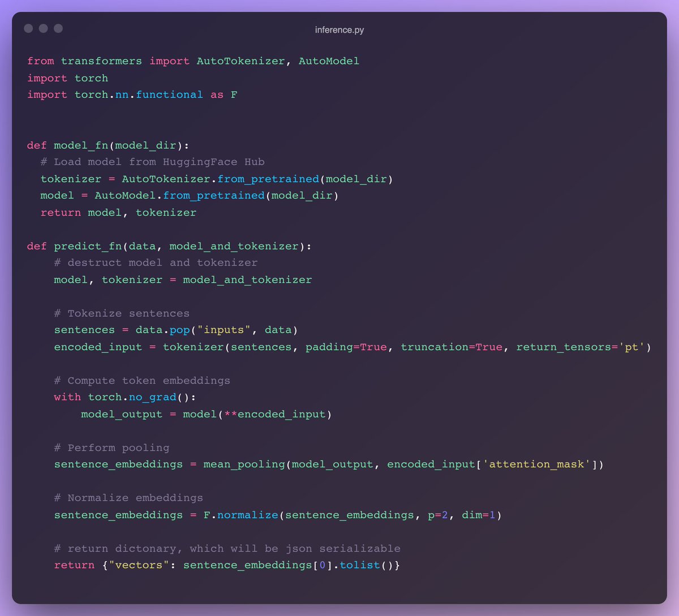Screen dimensions: 679x616
Task: Click the 'mean_pooling' function name
Action: [244, 464]
